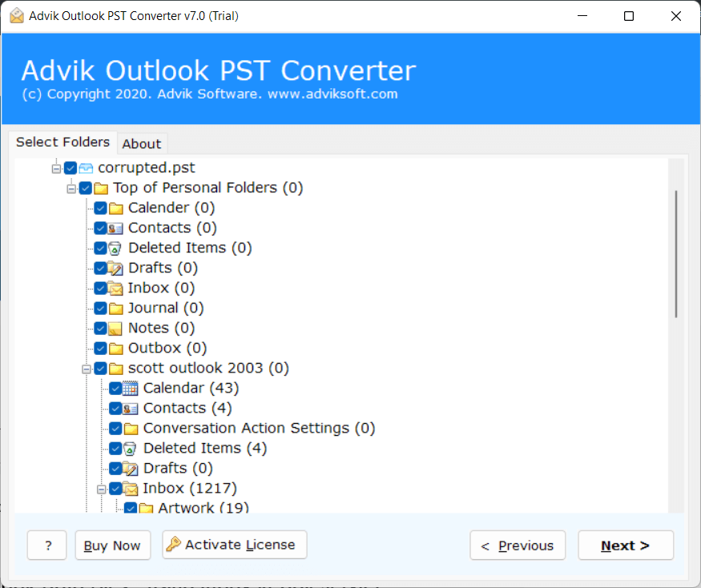Screen dimensions: 701x588
Task: Click the Outbox folder icon
Action: click(x=115, y=348)
